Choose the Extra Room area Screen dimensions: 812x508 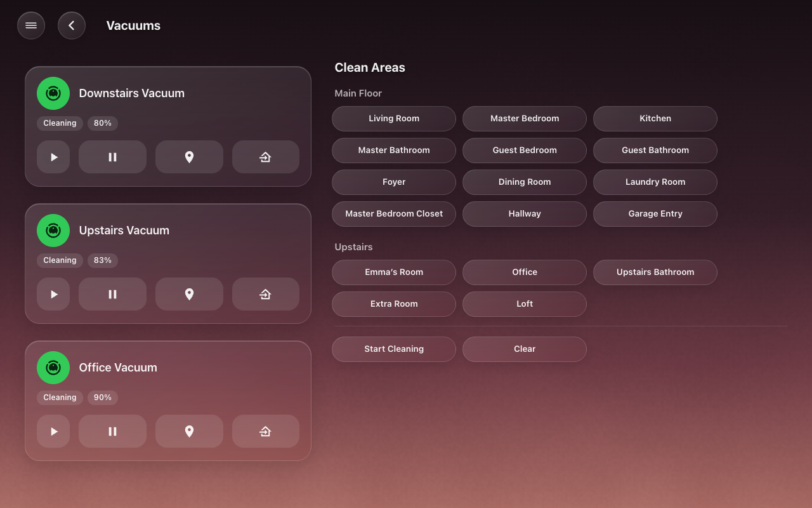[394, 304]
